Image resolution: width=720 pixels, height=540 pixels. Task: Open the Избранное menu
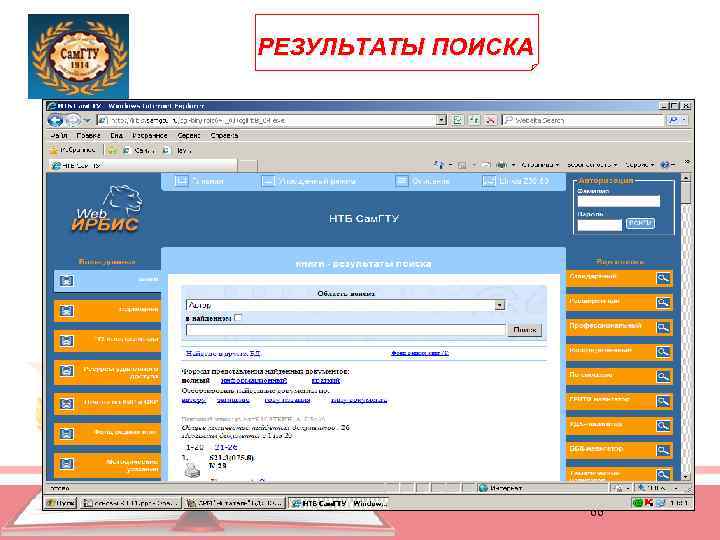pos(150,135)
